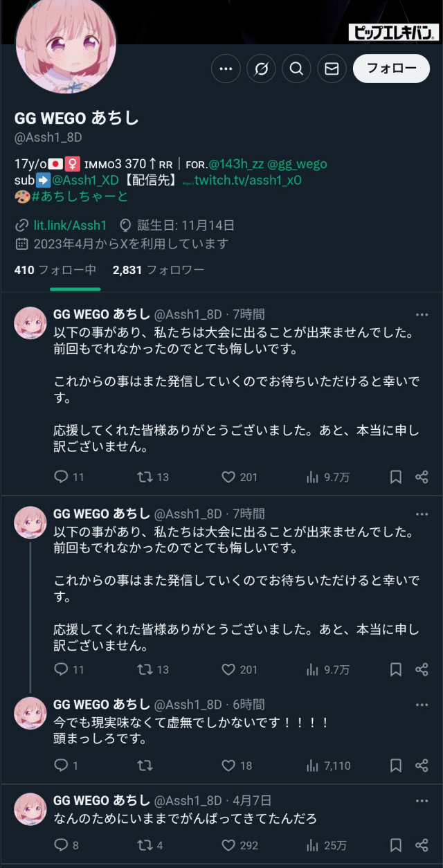Open the twitch.tv/assh1_x0 link
This screenshot has width=443, height=868.
(247, 181)
